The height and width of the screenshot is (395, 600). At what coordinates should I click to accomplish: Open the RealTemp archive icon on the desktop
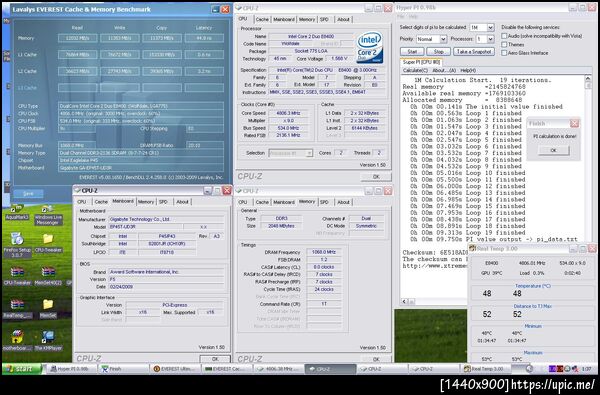coord(17,308)
